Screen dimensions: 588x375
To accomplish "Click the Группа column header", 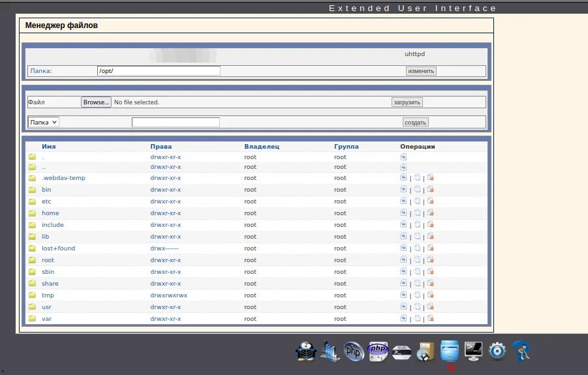I will 346,147.
